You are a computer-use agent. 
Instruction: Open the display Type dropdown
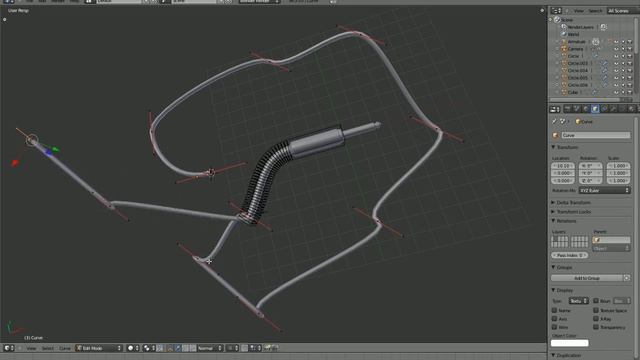click(x=578, y=301)
